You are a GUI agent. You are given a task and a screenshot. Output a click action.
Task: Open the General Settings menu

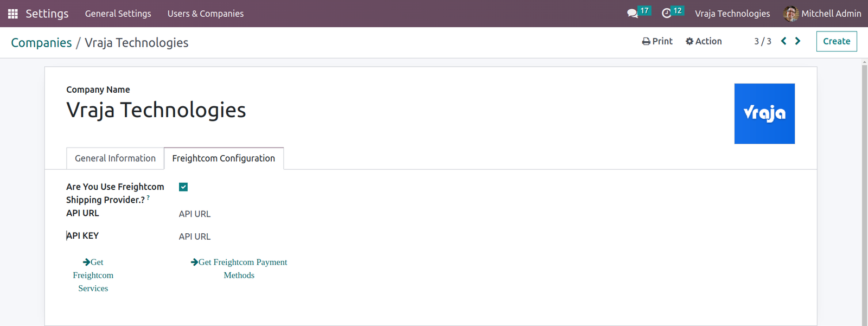118,14
